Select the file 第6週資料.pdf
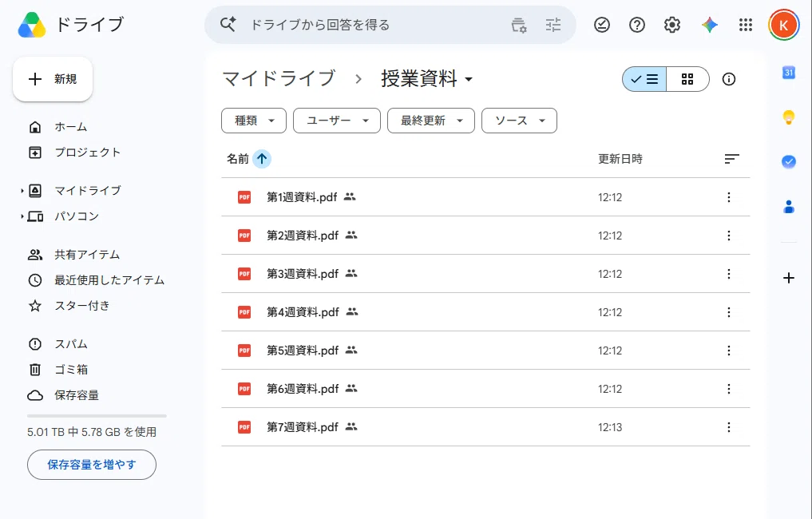The height and width of the screenshot is (519, 812). [485, 389]
